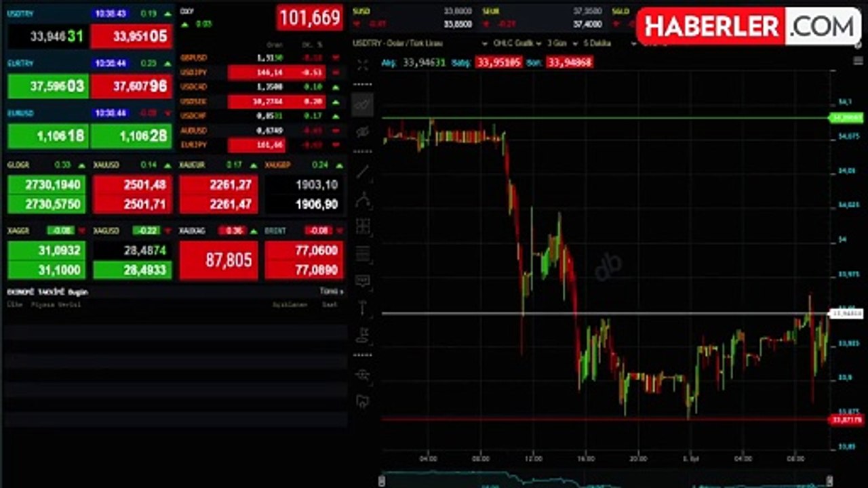868x488 pixels.
Task: Click the XAUEUR price 2261,27
Action: pos(218,184)
